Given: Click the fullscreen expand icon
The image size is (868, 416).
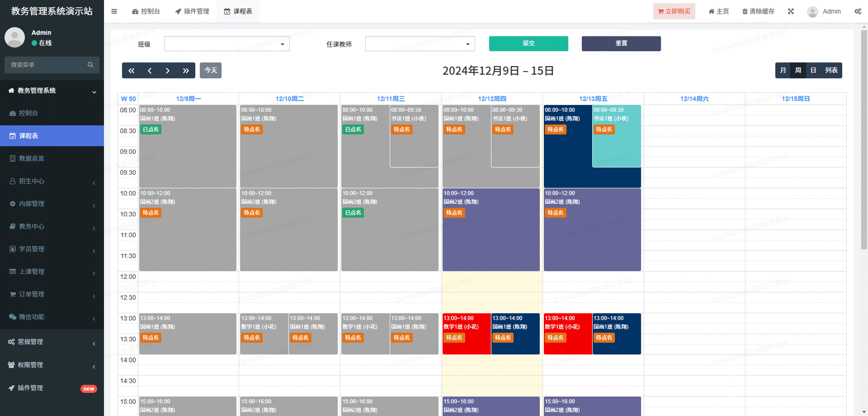Looking at the screenshot, I should [x=791, y=12].
